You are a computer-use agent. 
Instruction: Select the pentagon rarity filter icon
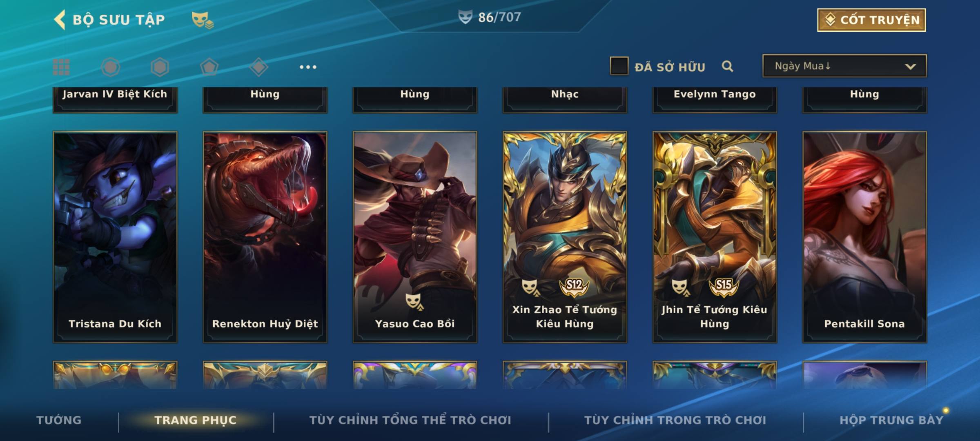209,67
